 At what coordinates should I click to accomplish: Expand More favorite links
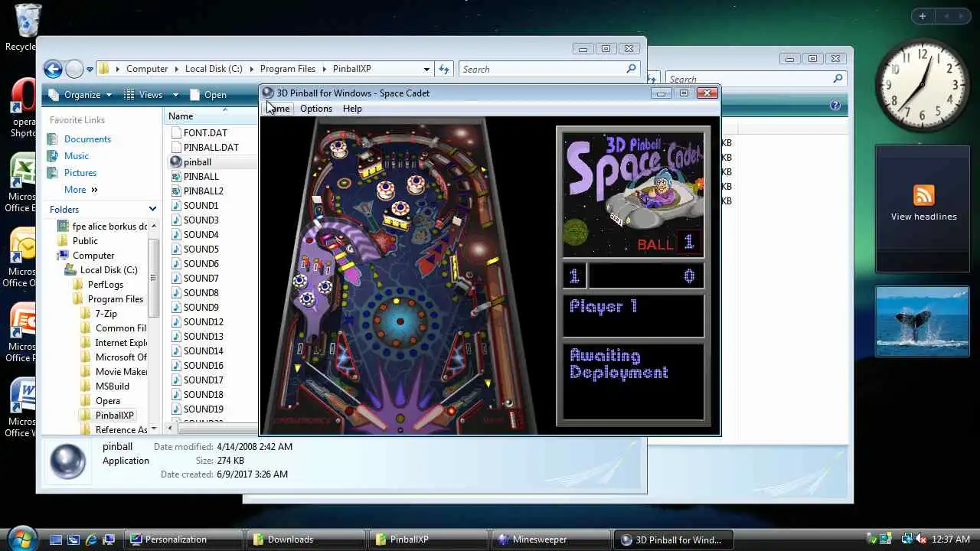81,190
